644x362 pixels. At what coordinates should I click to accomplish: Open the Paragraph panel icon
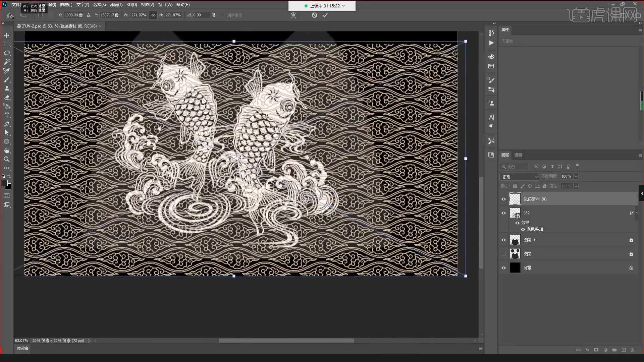point(491,127)
